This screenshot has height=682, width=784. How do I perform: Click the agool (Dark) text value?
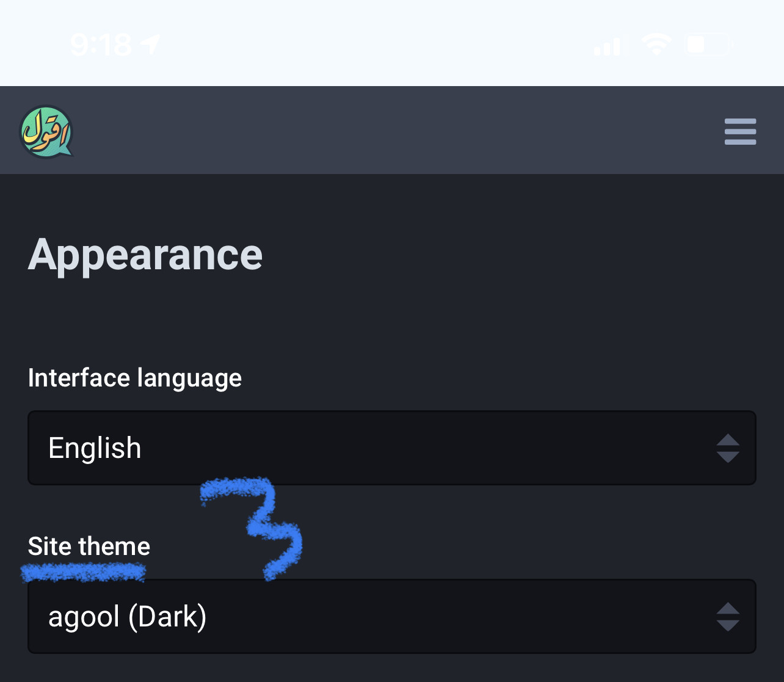(x=128, y=617)
